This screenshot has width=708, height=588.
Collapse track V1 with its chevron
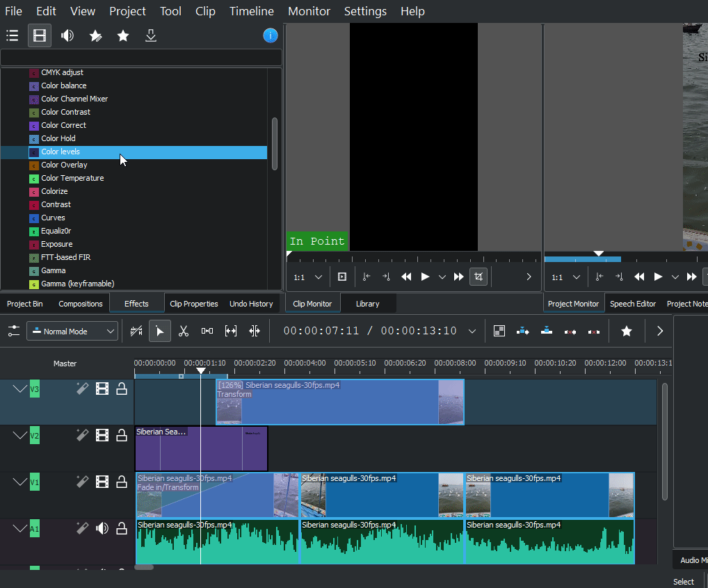[20, 482]
